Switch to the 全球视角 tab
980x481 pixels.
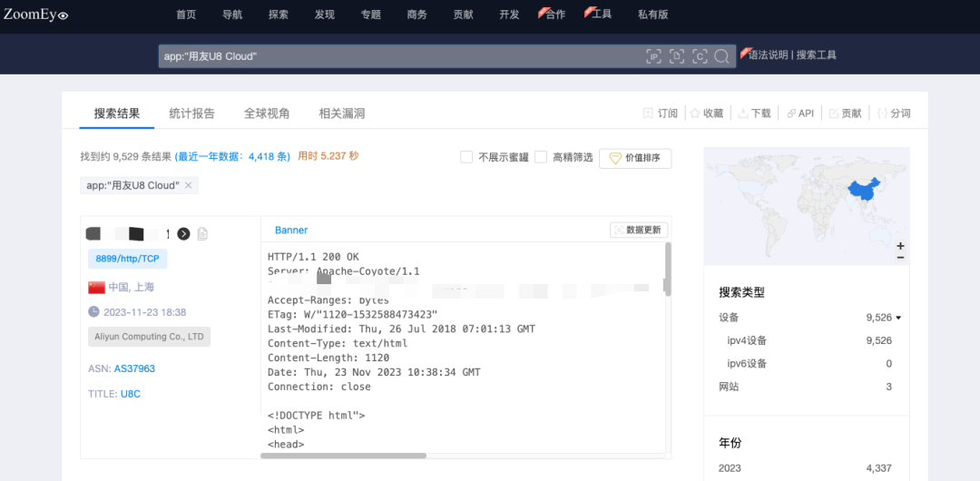pyautogui.click(x=267, y=113)
